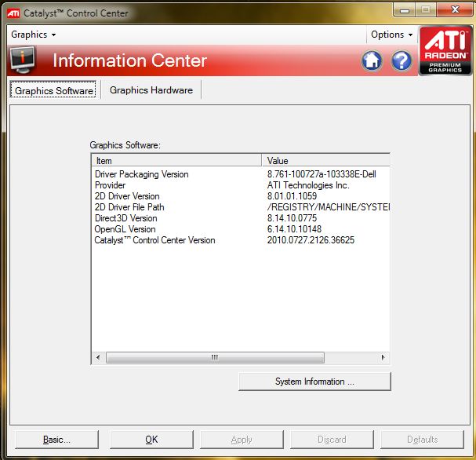Open the Graphics dropdown menu
The height and width of the screenshot is (460, 476).
coord(34,35)
